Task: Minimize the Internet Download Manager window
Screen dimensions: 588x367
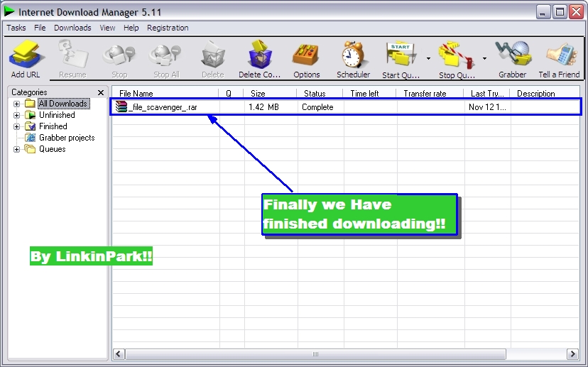Action: click(543, 12)
